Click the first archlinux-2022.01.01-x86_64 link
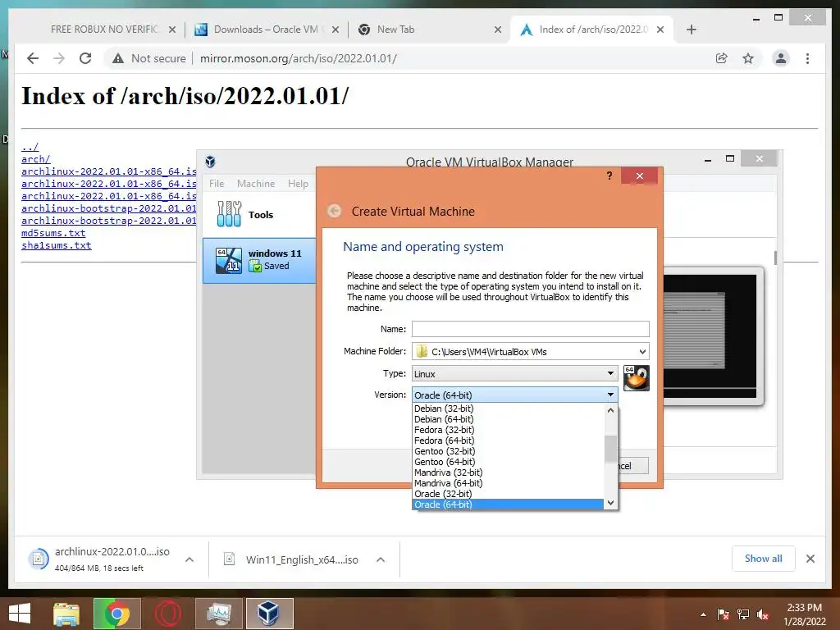Viewport: 840px width, 630px height. click(x=109, y=171)
